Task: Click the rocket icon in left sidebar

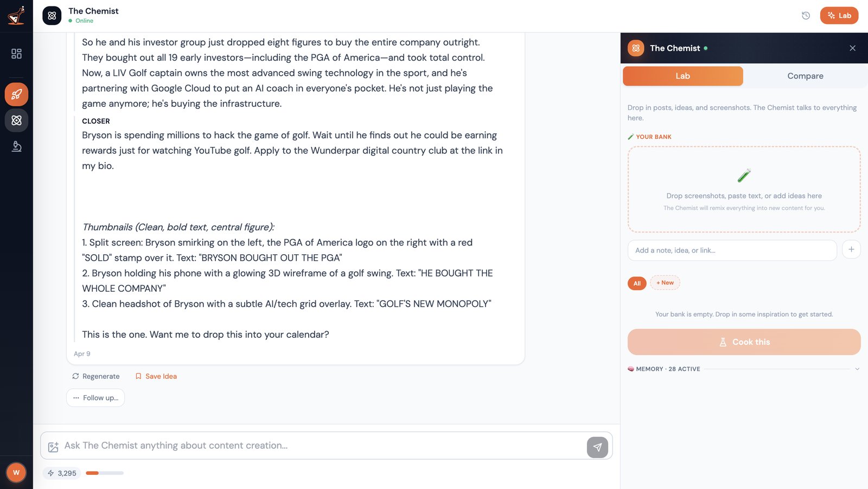Action: pos(16,94)
